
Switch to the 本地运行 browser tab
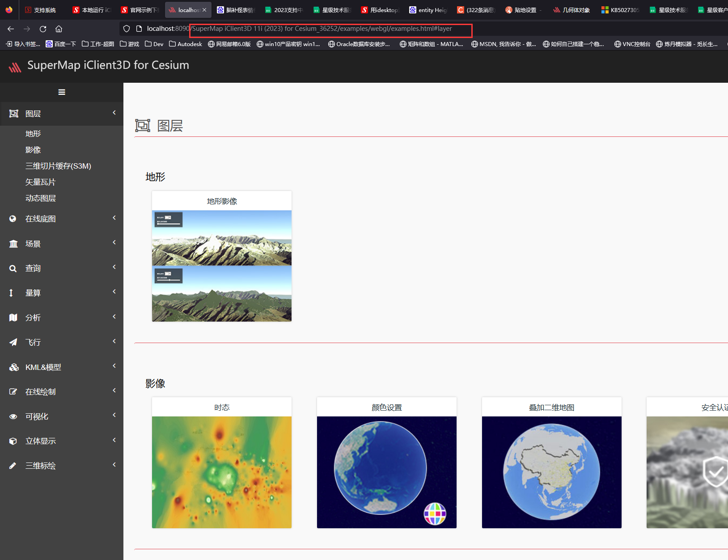(x=92, y=10)
